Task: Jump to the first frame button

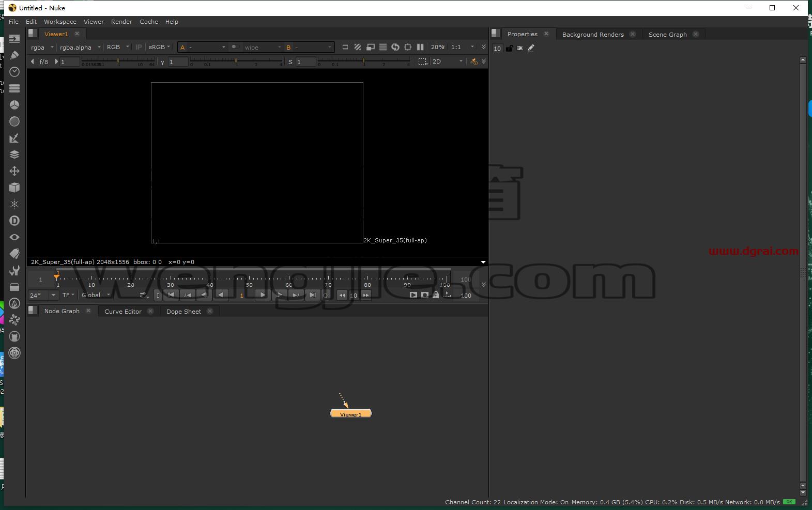Action: (171, 295)
